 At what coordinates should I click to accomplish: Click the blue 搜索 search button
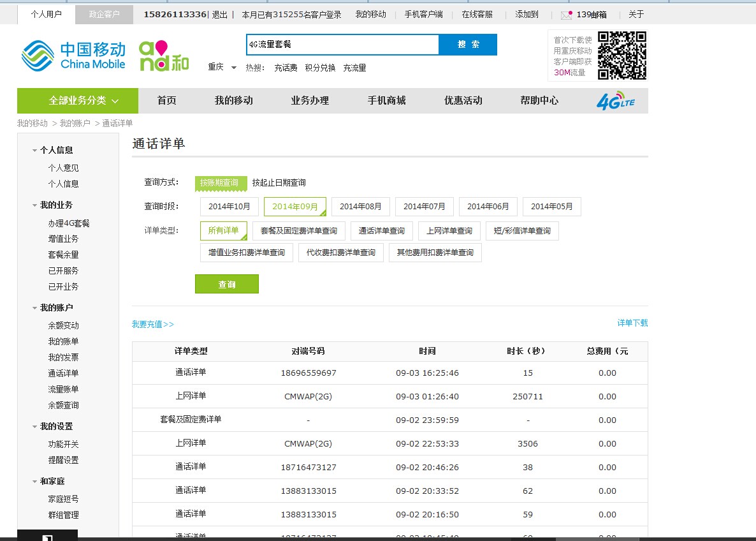(x=468, y=45)
